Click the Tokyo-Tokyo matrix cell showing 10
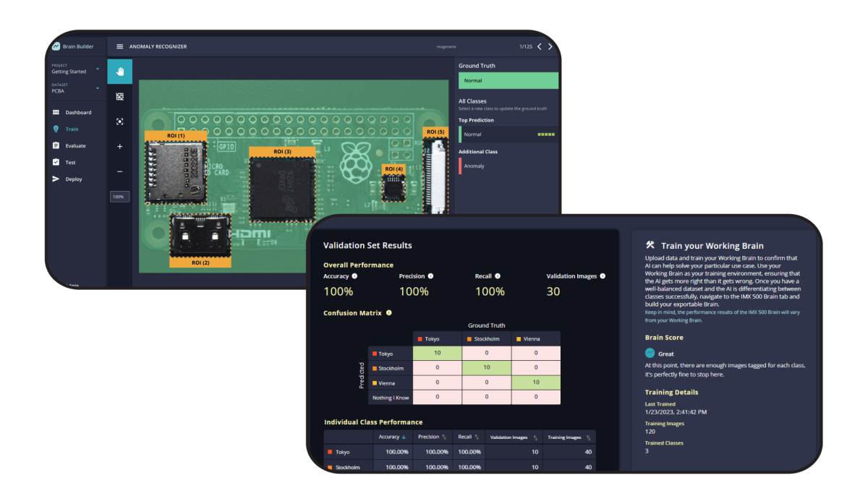868x504 pixels. [437, 353]
